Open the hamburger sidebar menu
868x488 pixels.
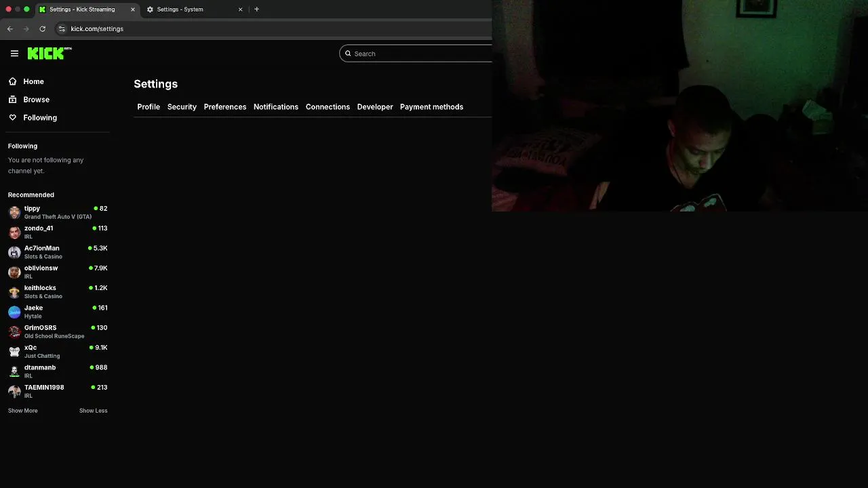coord(14,54)
